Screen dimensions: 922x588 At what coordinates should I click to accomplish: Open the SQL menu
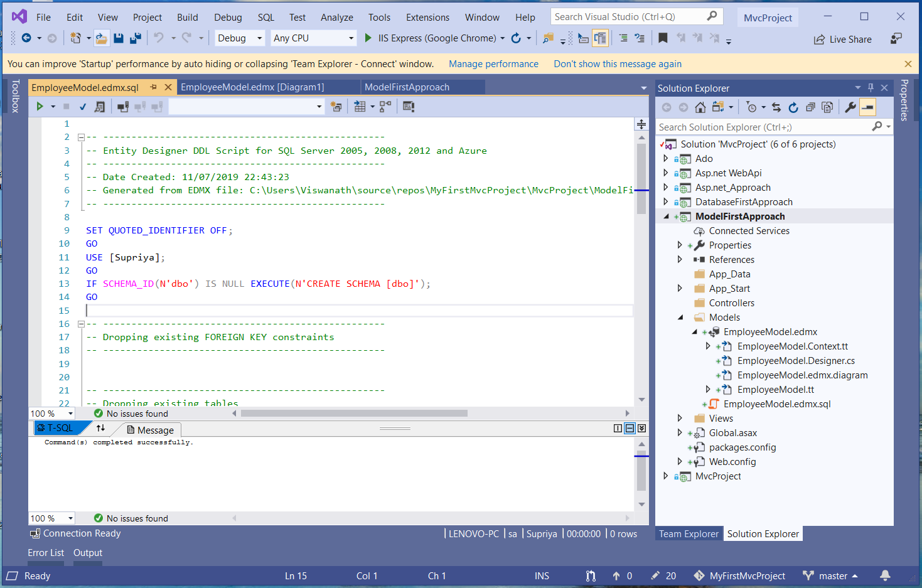(x=265, y=17)
